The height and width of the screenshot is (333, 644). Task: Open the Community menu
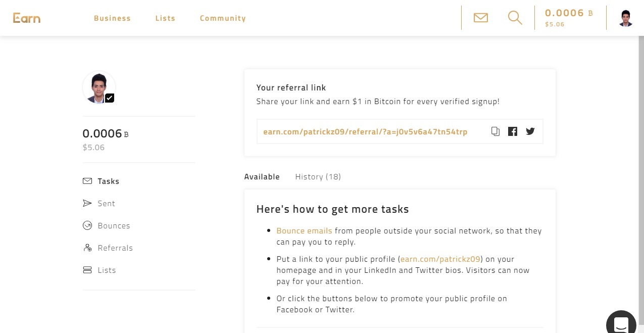[223, 18]
